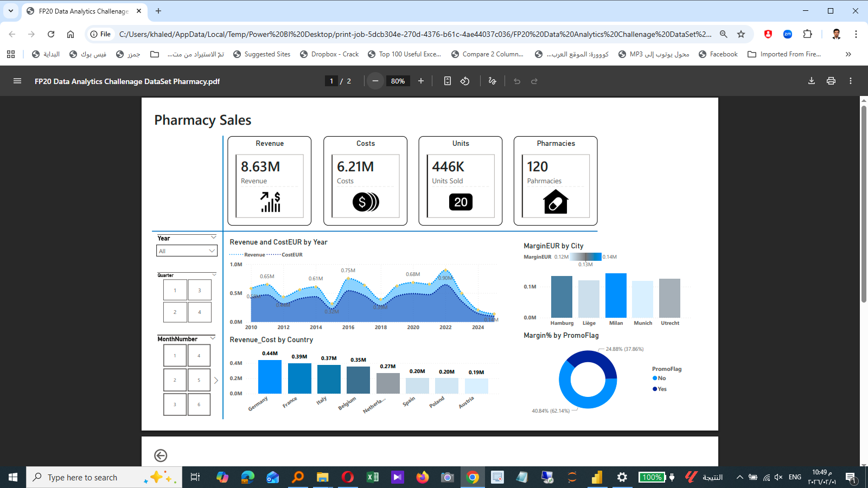
Task: Click the vertical page scrollbar
Action: [x=864, y=203]
